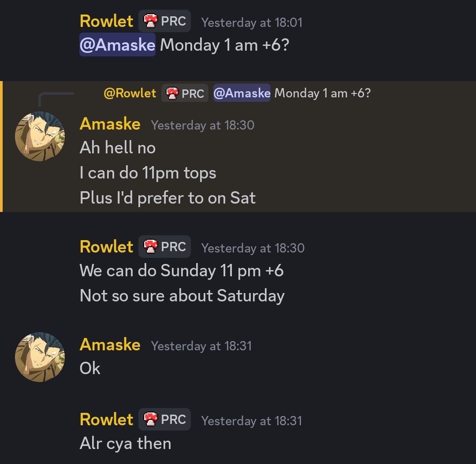
Task: Click the @Amaske mention in the first message
Action: 117,45
